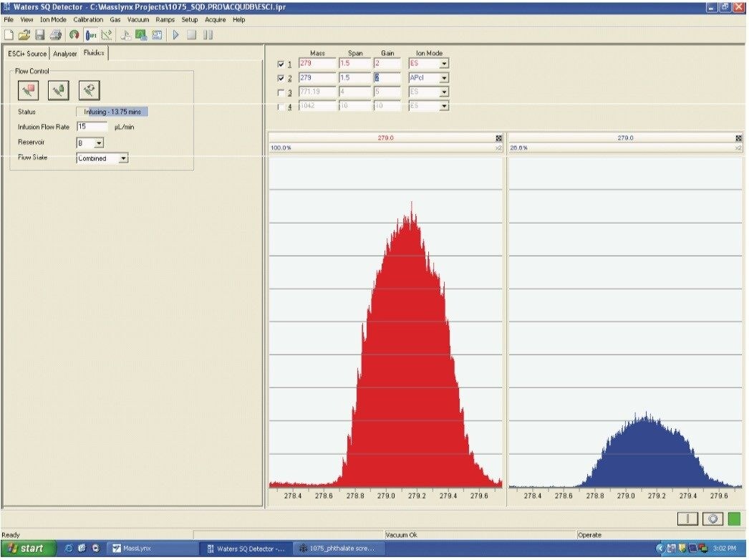
Task: Click the x2 magnification on red peak pane
Action: (498, 148)
